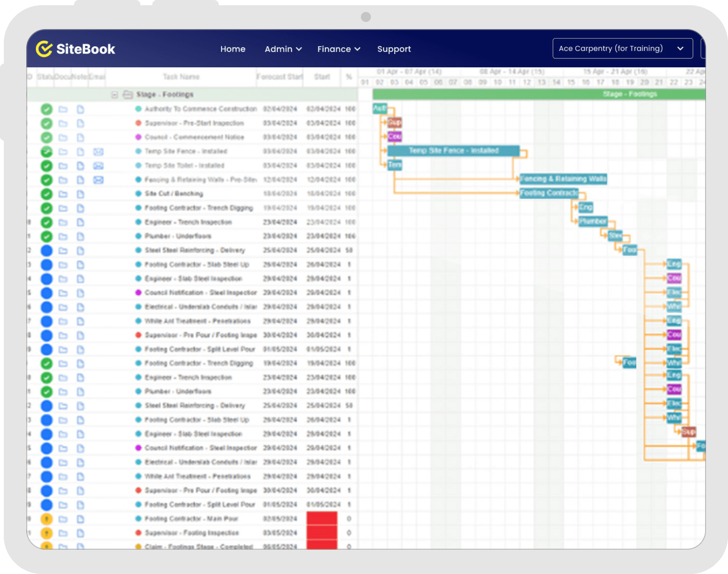Open the Admin dropdown menu
728x574 pixels.
tap(283, 49)
